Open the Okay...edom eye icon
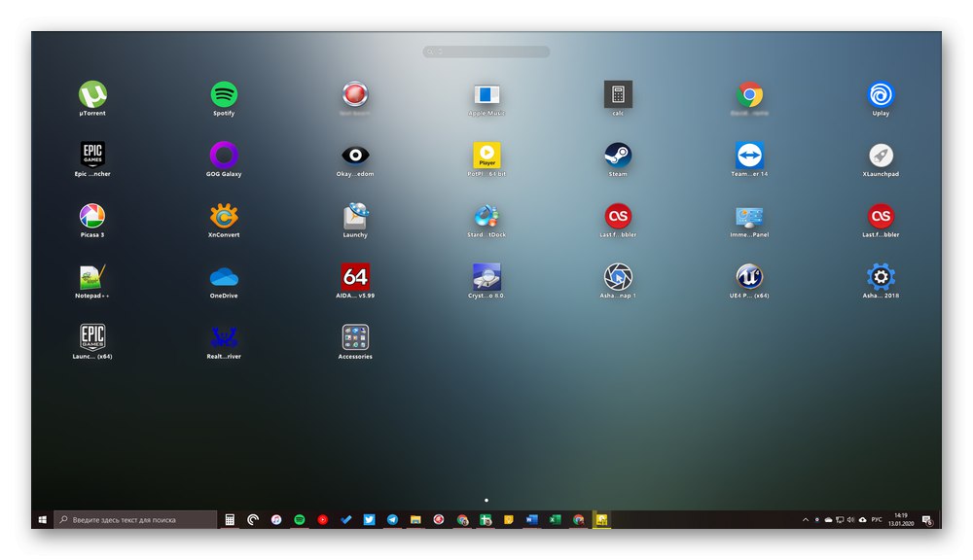Viewport: 973px width, 560px height. tap(355, 155)
